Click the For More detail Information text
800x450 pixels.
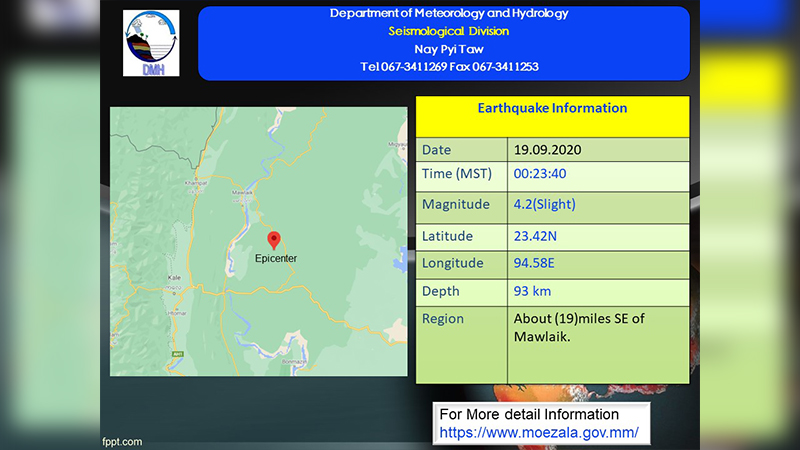[x=529, y=414]
